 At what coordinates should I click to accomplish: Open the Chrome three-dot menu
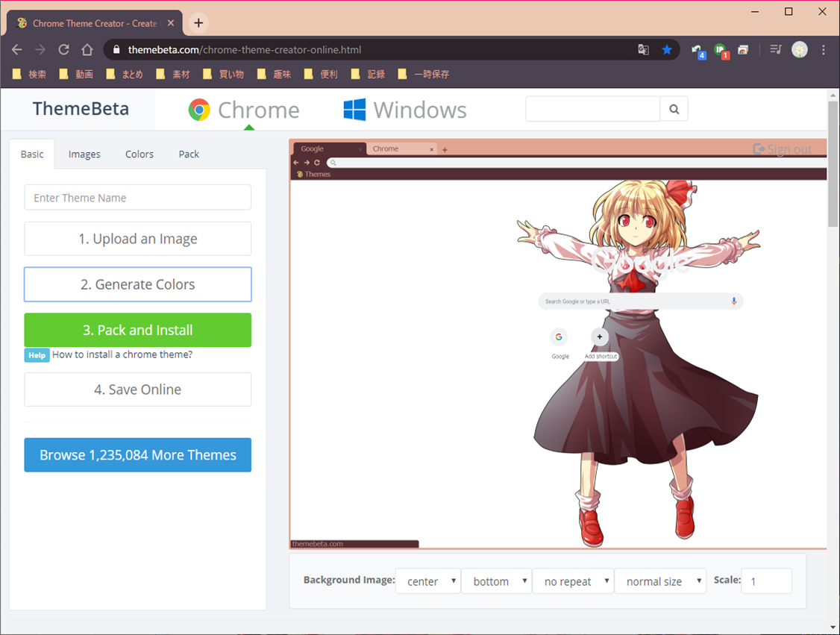[824, 50]
